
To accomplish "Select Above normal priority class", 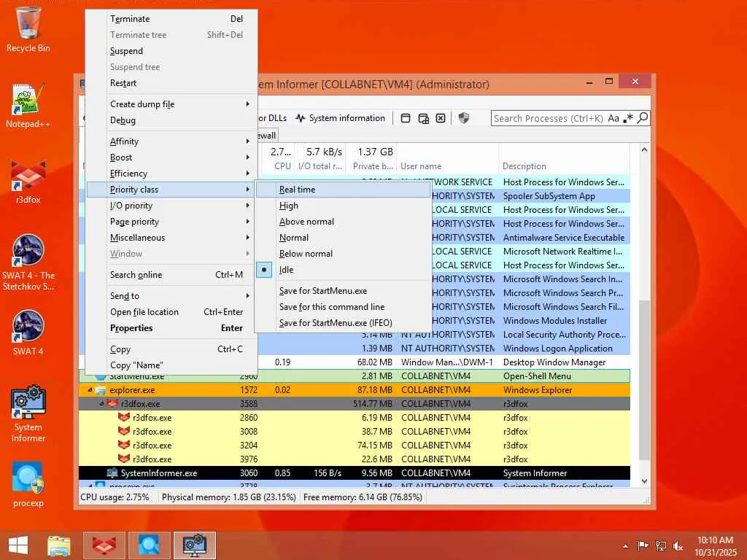I will [343, 222].
